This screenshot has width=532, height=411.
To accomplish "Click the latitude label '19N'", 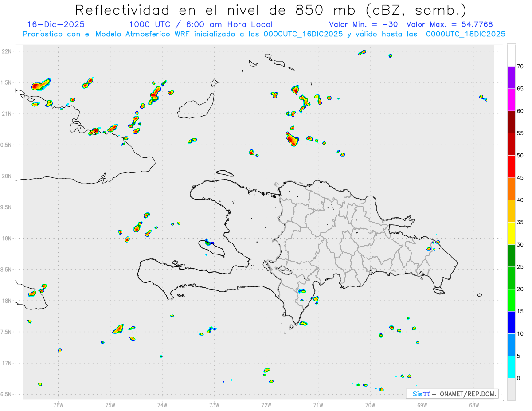I will tap(7, 238).
